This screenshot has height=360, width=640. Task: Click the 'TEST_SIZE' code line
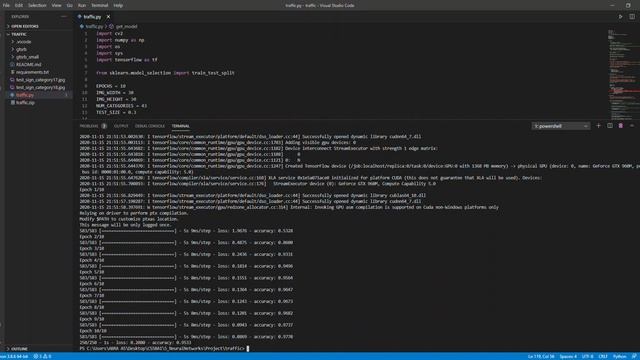[x=116, y=112]
